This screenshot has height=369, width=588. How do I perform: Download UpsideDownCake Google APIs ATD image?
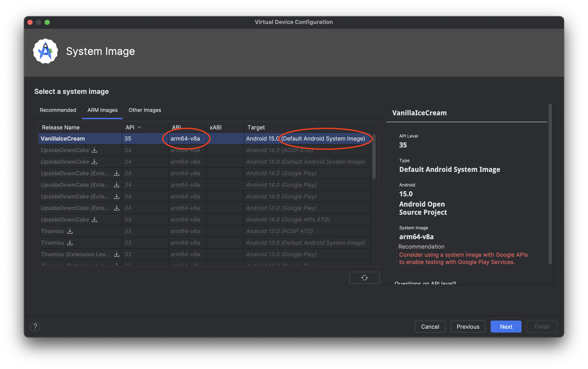94,219
